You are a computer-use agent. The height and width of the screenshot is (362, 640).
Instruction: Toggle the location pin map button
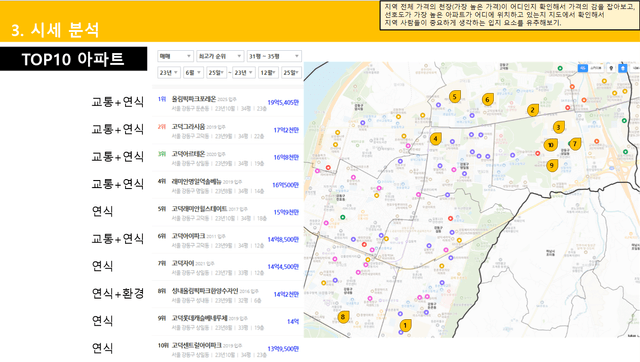click(x=611, y=68)
